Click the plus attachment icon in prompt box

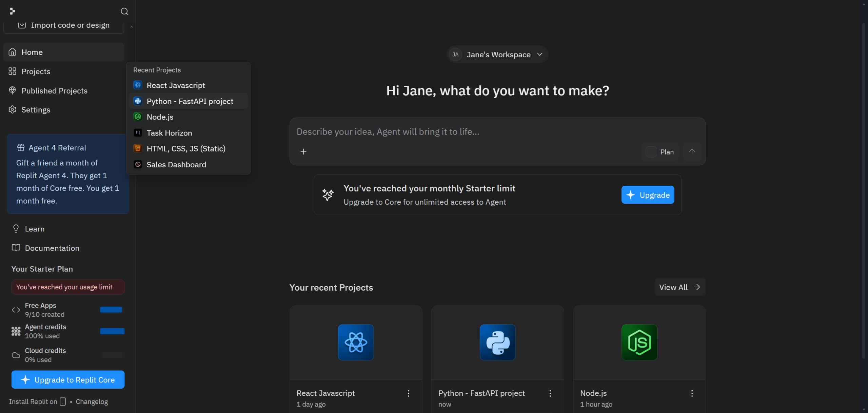coord(303,151)
